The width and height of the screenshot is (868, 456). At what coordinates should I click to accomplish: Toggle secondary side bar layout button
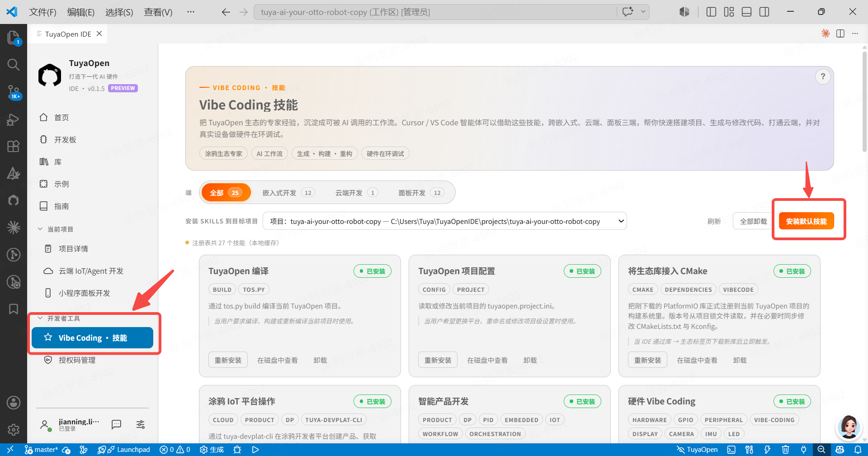tap(764, 12)
